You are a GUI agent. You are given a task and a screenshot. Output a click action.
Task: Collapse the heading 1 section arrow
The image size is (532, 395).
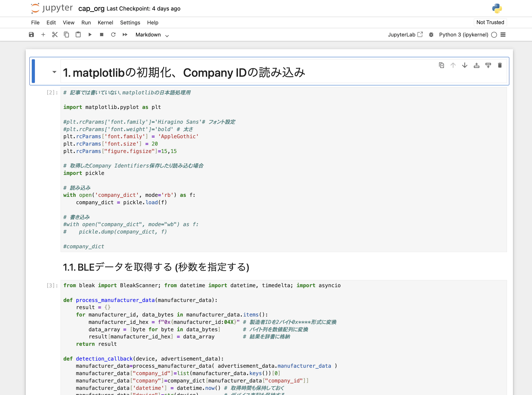coord(54,72)
